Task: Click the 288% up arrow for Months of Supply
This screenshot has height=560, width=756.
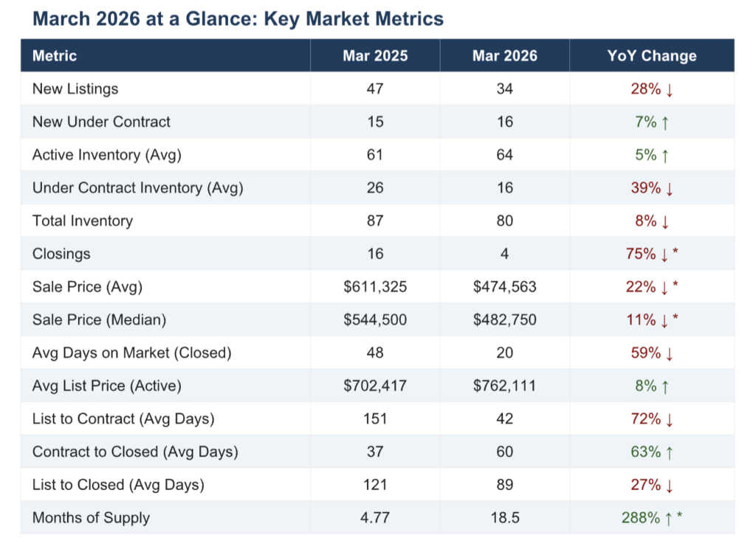Action: tap(668, 518)
